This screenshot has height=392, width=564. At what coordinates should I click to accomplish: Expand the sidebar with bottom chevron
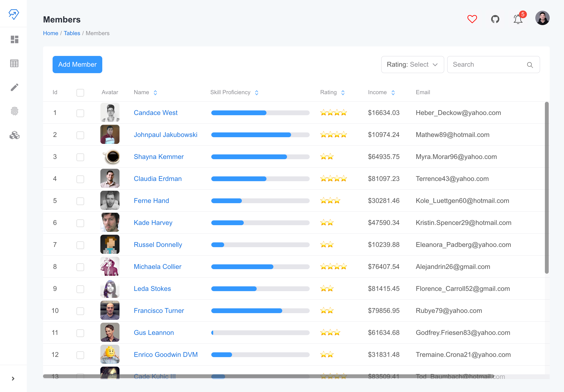[x=13, y=378]
